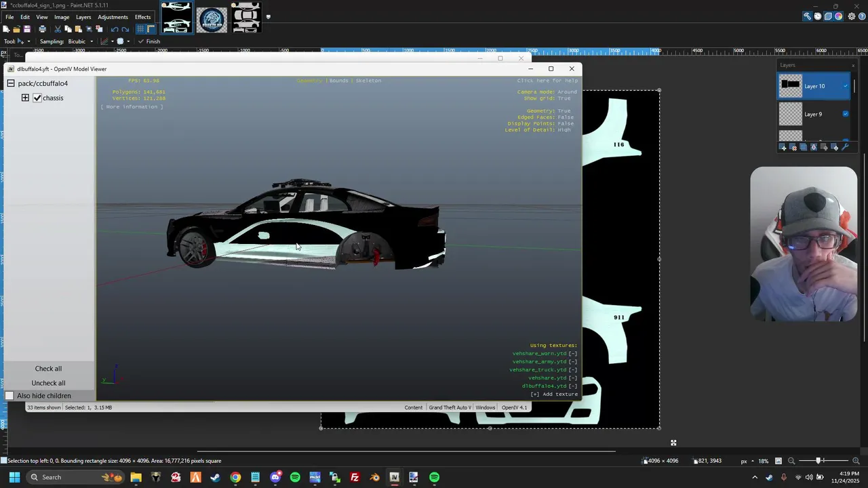The width and height of the screenshot is (868, 488).
Task: Toggle the Tools window hammer icon
Action: tap(807, 16)
